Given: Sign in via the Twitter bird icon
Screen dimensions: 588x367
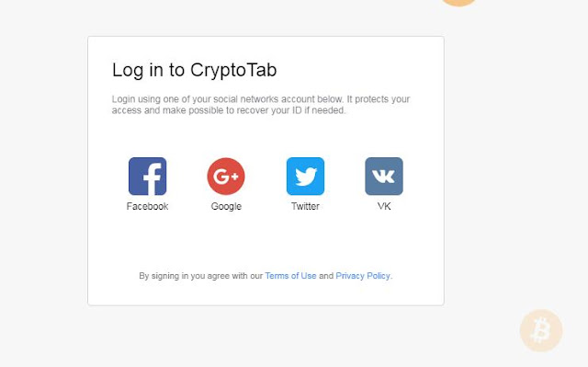Looking at the screenshot, I should [305, 176].
